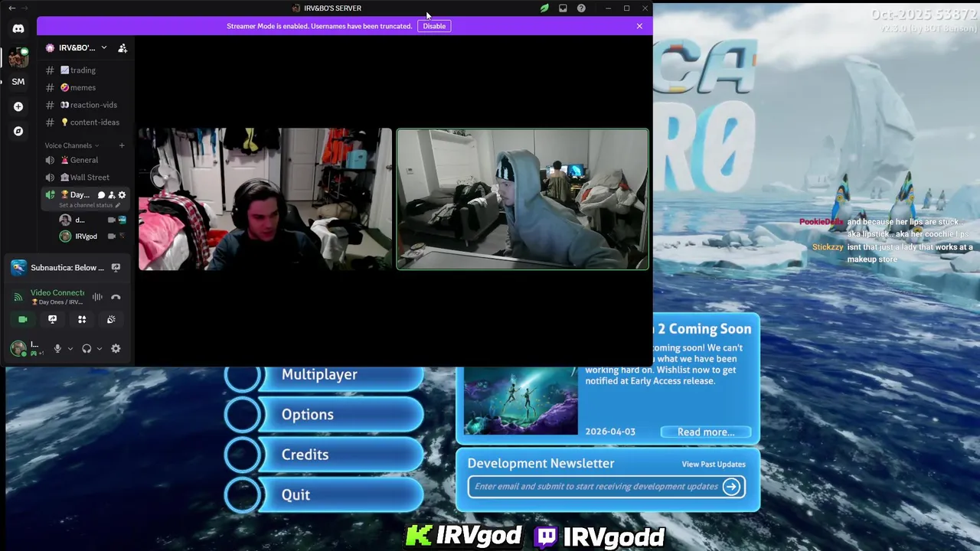The height and width of the screenshot is (551, 980).
Task: Expand headphone output options arrow
Action: 99,349
